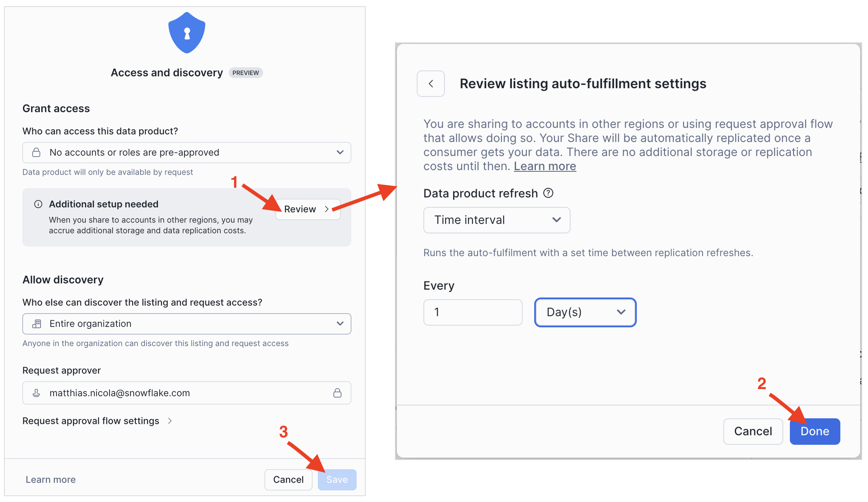
Task: Click Cancel next to the Save button
Action: 288,479
